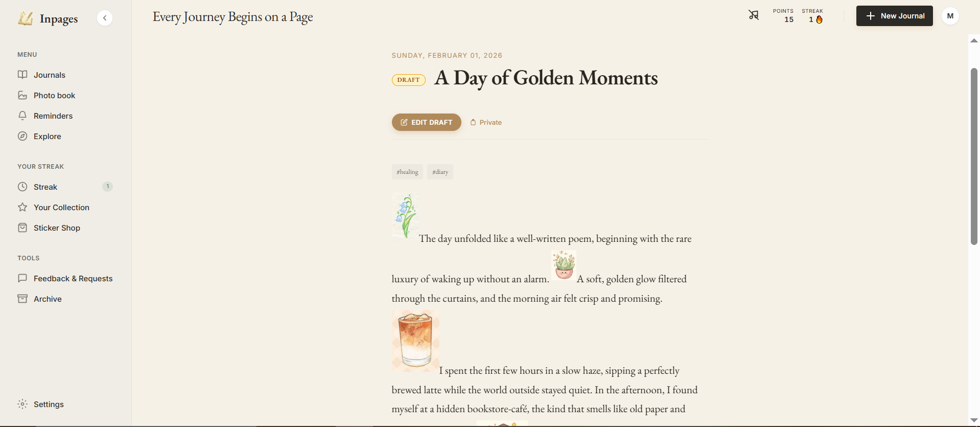Viewport: 980px width, 427px height.
Task: Open the profile menu via the M avatar
Action: tap(950, 15)
